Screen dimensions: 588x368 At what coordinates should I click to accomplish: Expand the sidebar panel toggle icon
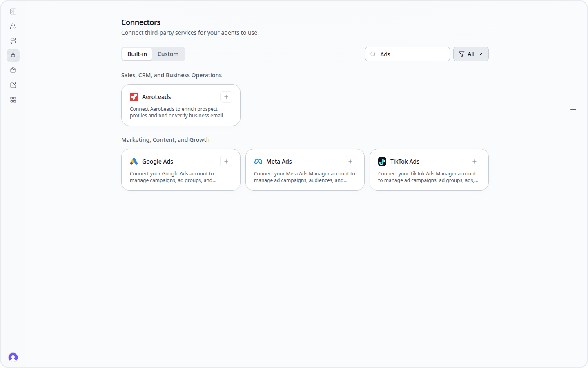(x=13, y=11)
